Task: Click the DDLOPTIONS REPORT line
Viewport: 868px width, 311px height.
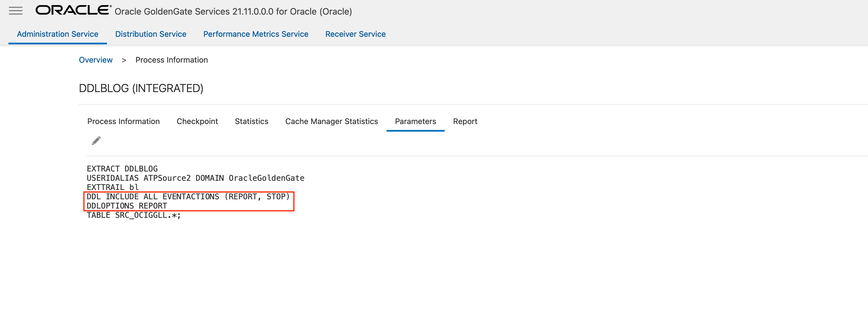Action: [127, 206]
